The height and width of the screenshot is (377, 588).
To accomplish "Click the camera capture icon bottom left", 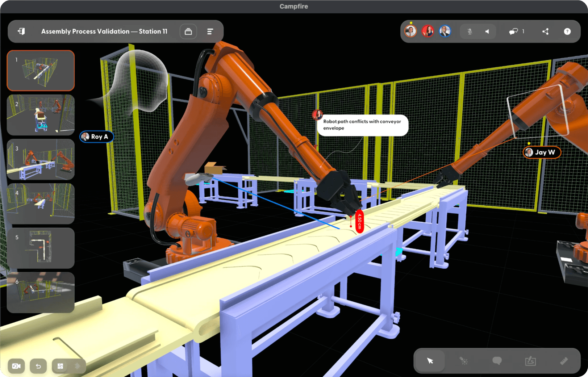I will click(x=16, y=366).
